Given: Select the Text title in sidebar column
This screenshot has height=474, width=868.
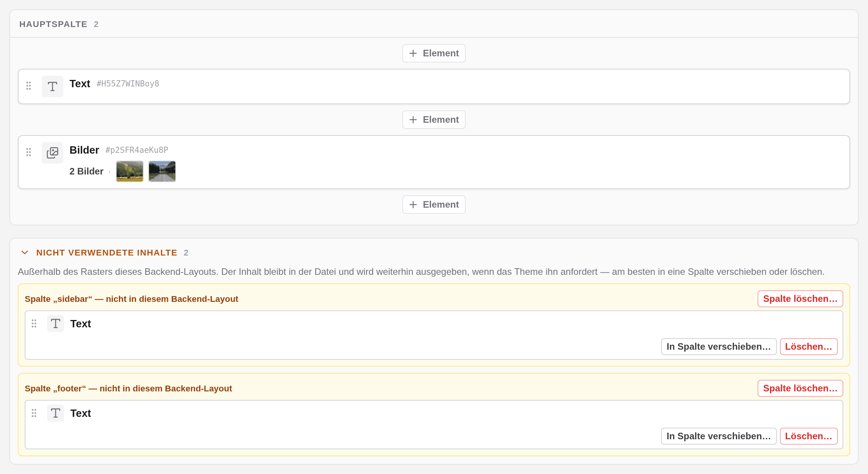Looking at the screenshot, I should click(81, 323).
